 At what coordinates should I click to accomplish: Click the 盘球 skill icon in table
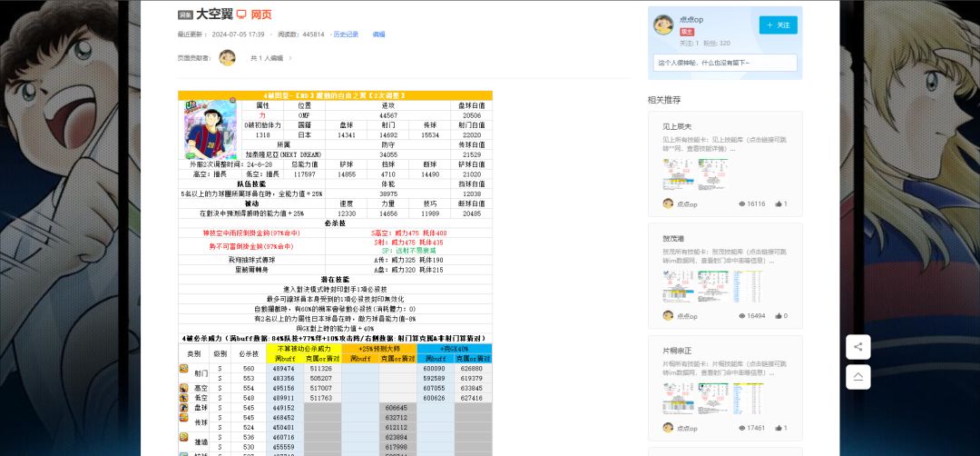(x=183, y=407)
